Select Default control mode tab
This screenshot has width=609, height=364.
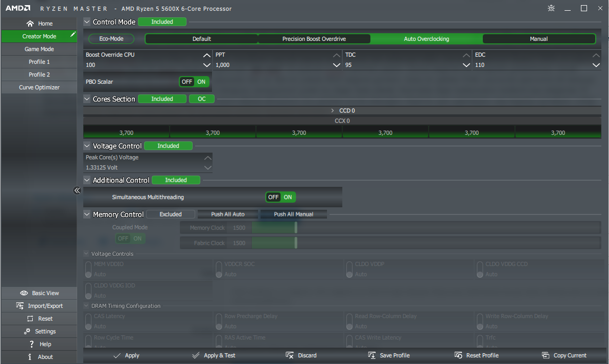point(202,39)
